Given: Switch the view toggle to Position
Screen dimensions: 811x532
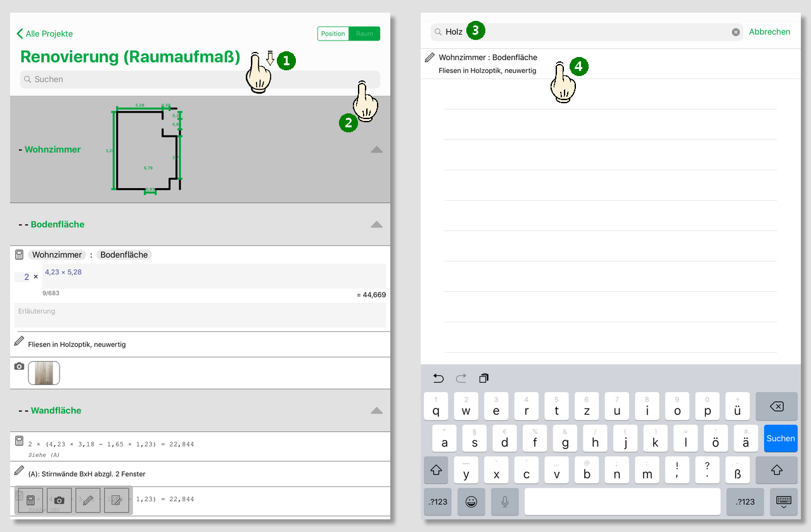Looking at the screenshot, I should [x=333, y=34].
